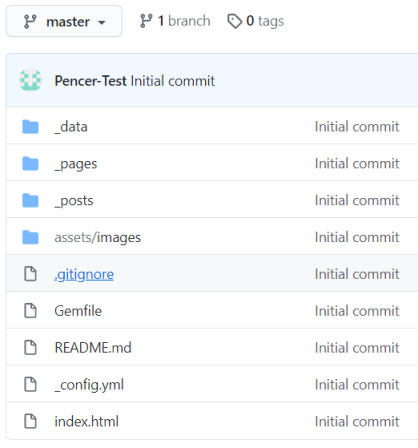The image size is (418, 448).
Task: Click the file icon next to index.html
Action: pyautogui.click(x=30, y=421)
